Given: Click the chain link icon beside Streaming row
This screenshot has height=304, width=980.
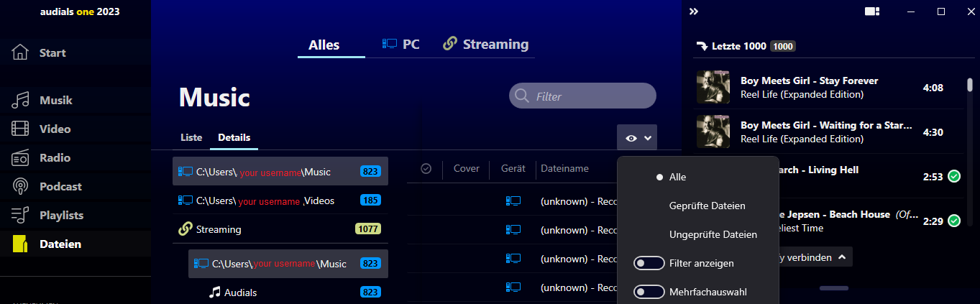Looking at the screenshot, I should click(185, 229).
